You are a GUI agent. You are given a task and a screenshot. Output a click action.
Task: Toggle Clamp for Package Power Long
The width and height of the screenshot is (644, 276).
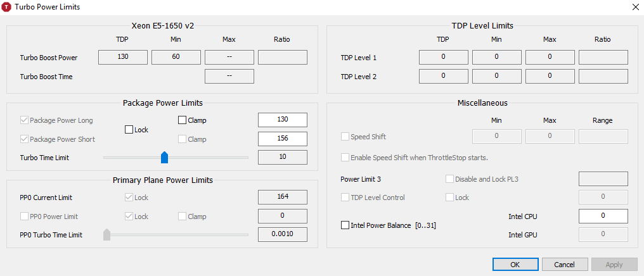point(183,120)
